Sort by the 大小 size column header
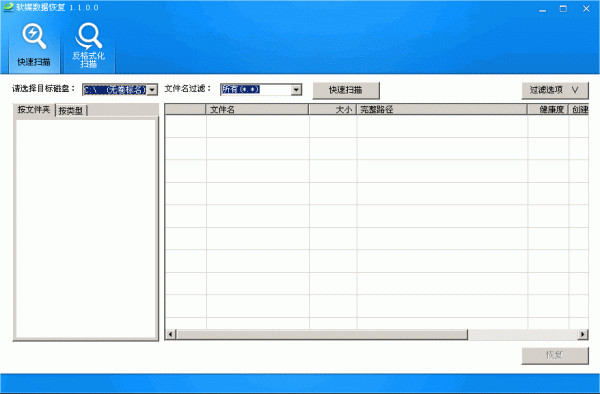 (333, 109)
